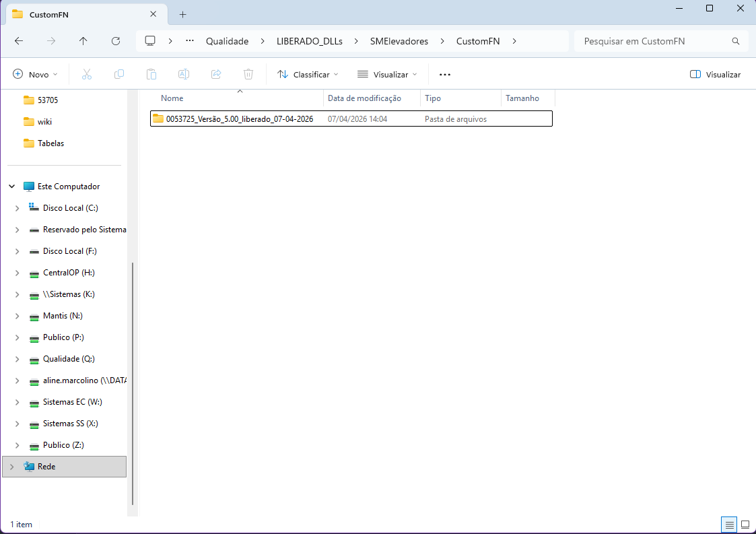
Task: Select the Qualidade (Q:) drive
Action: [x=69, y=359]
